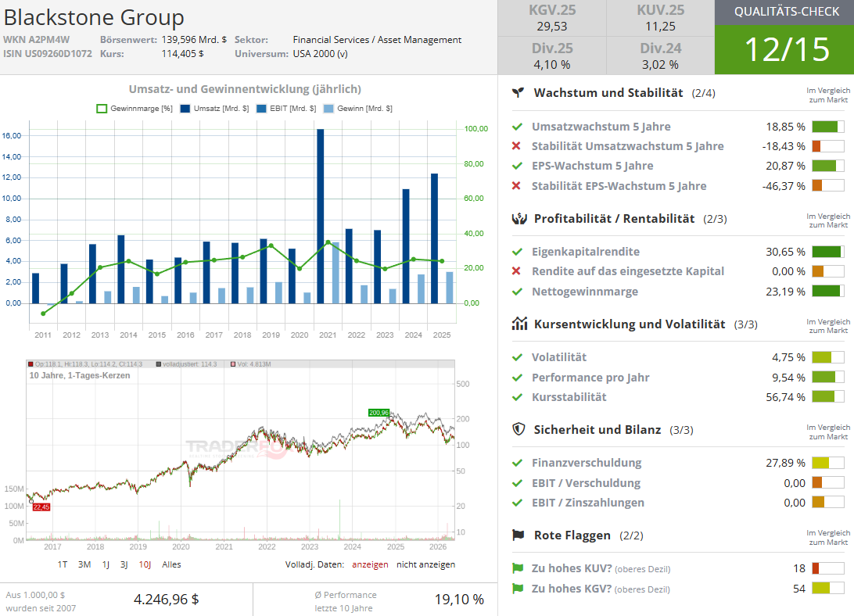Click the black flag icon beside Rote Flaggen
The height and width of the screenshot is (616, 854).
518,535
